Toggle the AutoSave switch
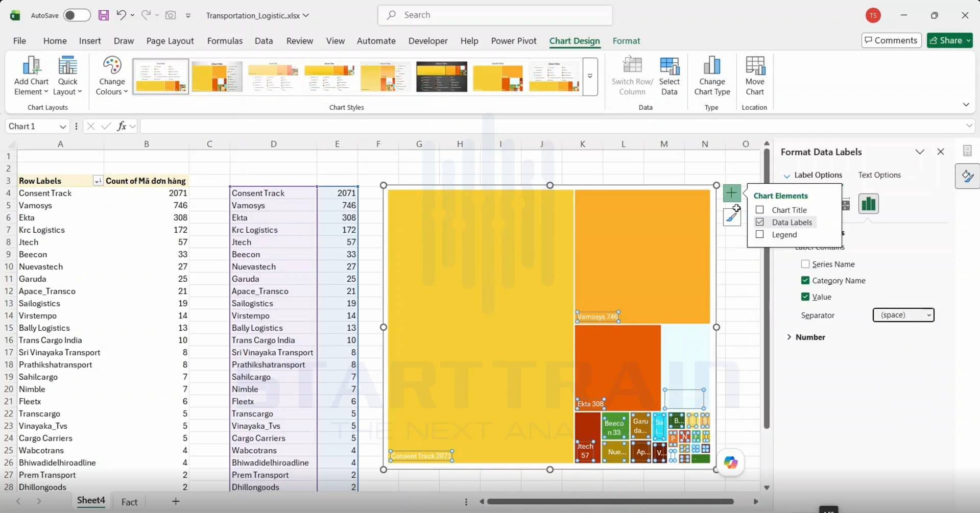980x513 pixels. coord(77,15)
